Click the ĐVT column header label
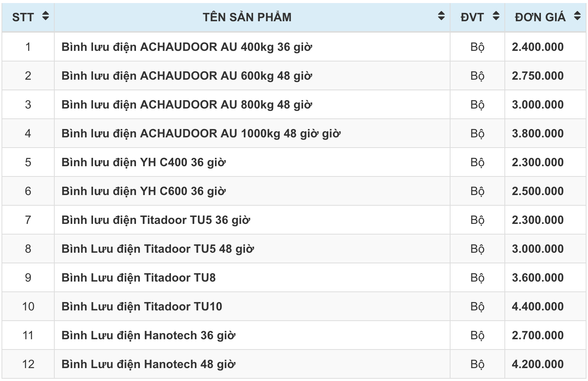 click(472, 17)
